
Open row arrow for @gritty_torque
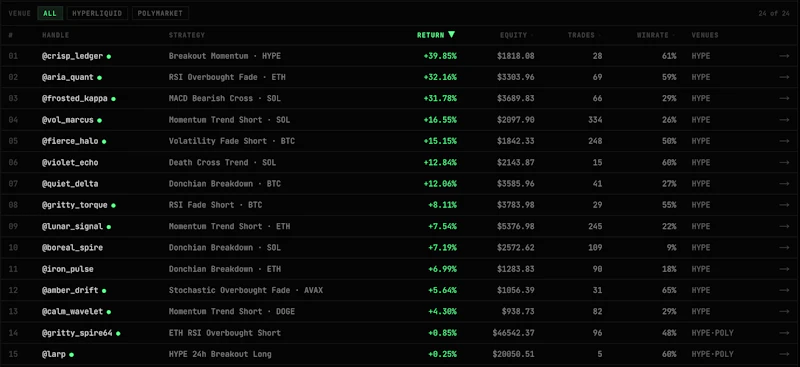(784, 205)
